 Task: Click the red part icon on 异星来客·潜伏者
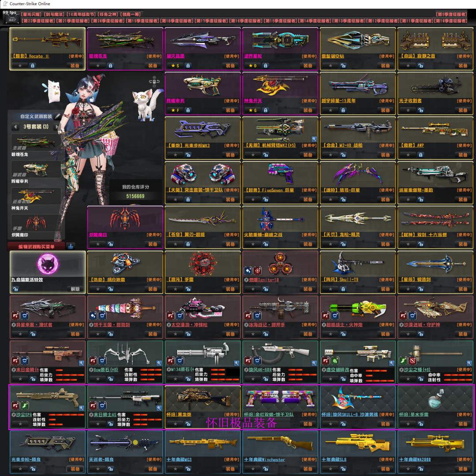(x=15, y=315)
